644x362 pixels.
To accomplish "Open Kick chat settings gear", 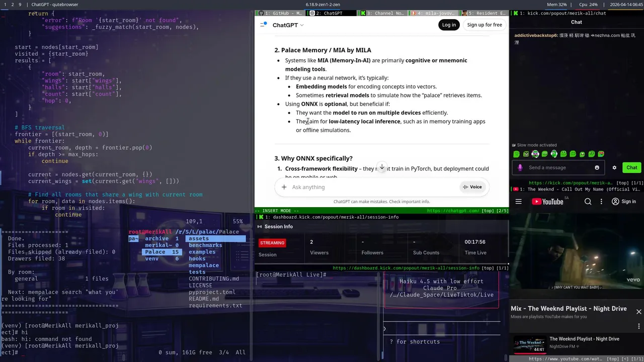I will [614, 167].
